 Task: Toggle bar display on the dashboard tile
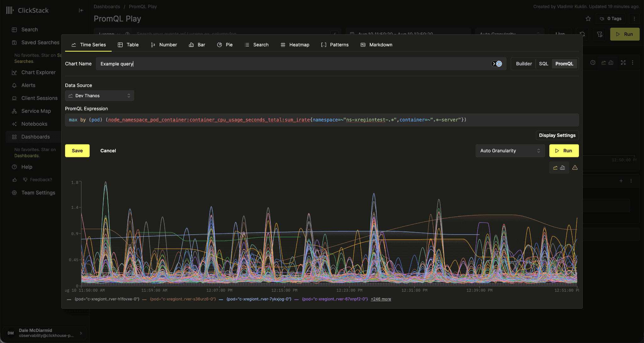611,63
